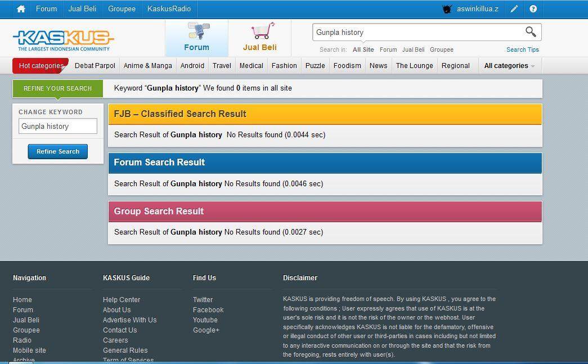Click the Kaskus logo
The width and height of the screenshot is (588, 364).
(x=64, y=40)
